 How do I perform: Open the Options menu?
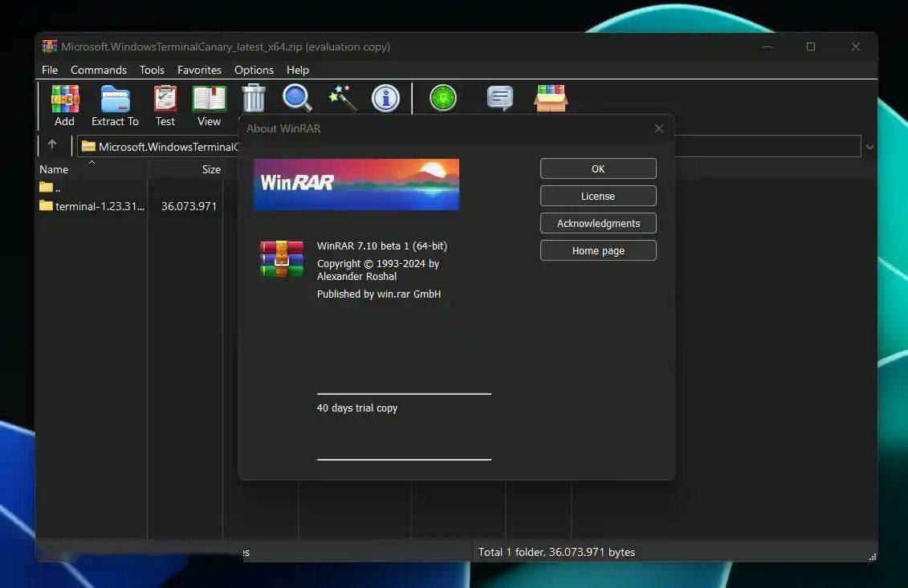[254, 70]
